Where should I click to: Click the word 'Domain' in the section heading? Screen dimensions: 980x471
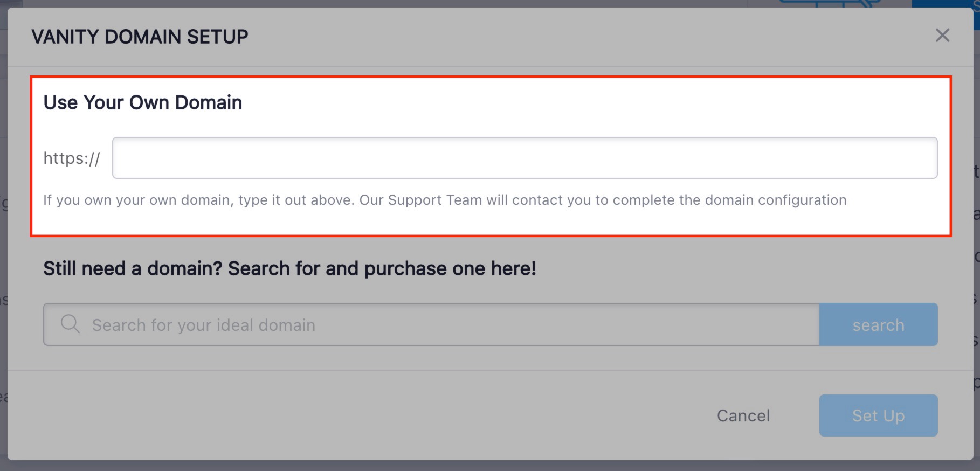point(209,102)
